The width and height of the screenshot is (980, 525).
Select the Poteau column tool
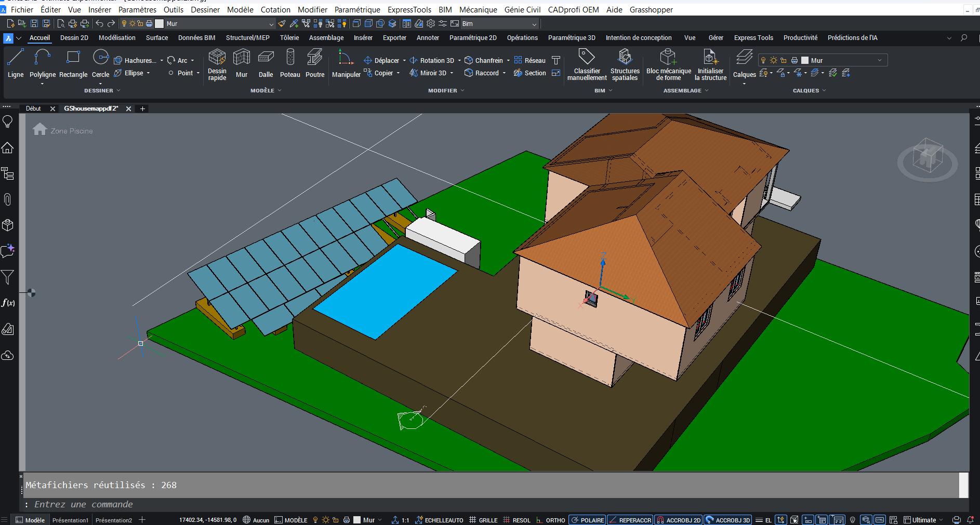(x=290, y=64)
